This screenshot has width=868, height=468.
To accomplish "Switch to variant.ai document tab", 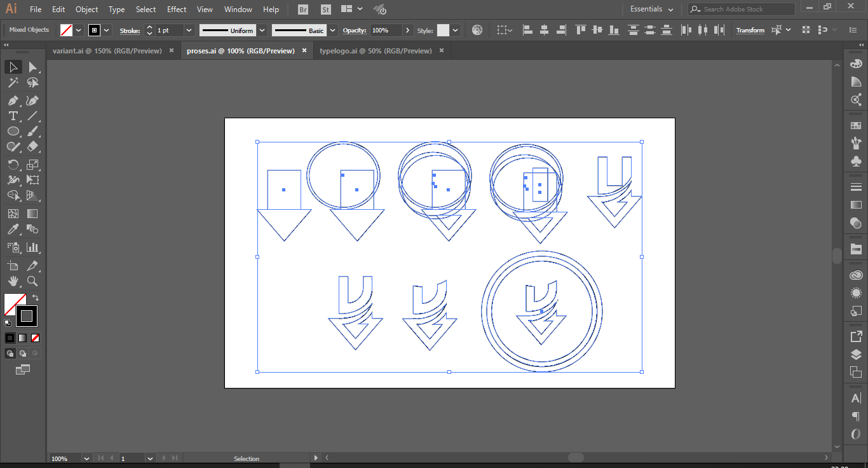I will (107, 51).
